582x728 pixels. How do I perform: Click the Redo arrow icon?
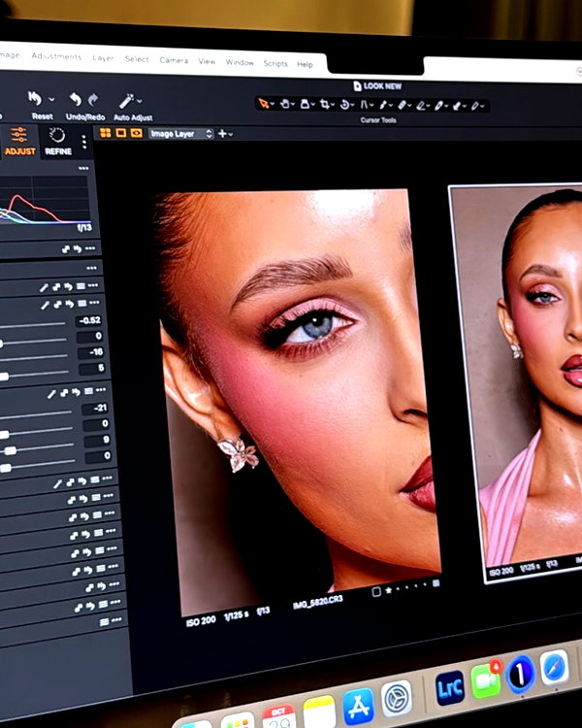93,100
